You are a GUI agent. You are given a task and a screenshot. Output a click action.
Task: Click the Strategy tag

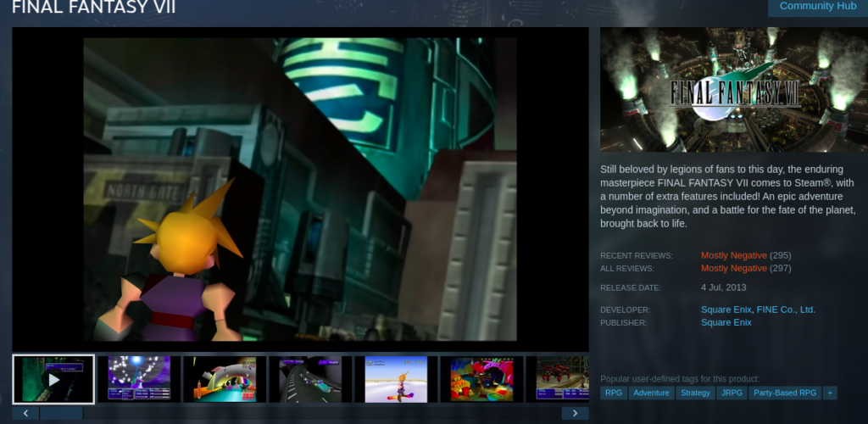[x=695, y=393]
